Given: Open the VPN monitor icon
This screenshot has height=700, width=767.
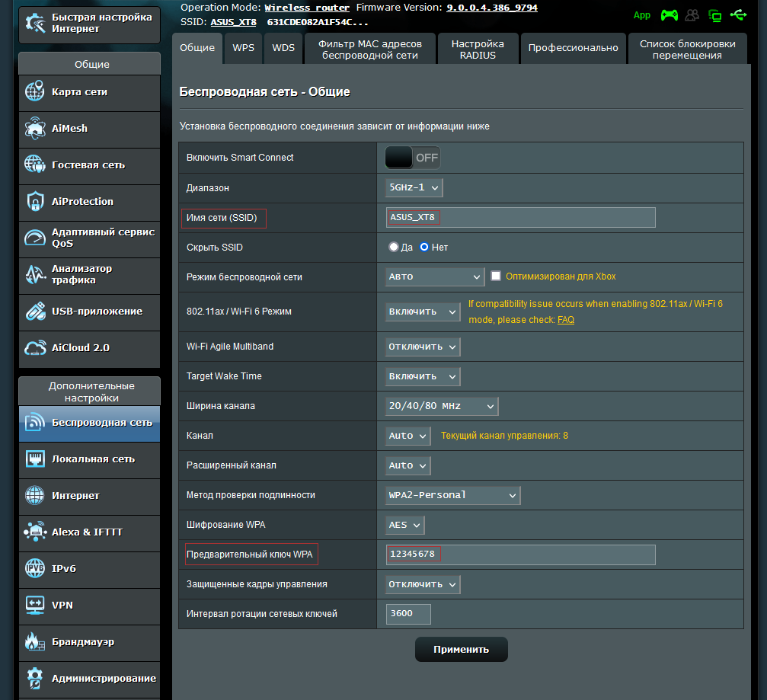Looking at the screenshot, I should [x=35, y=605].
